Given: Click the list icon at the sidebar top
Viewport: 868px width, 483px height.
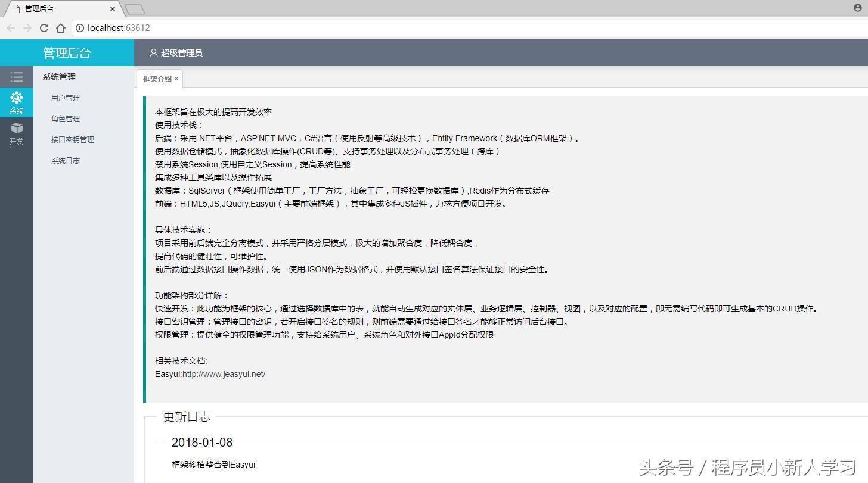Looking at the screenshot, I should click(x=16, y=76).
